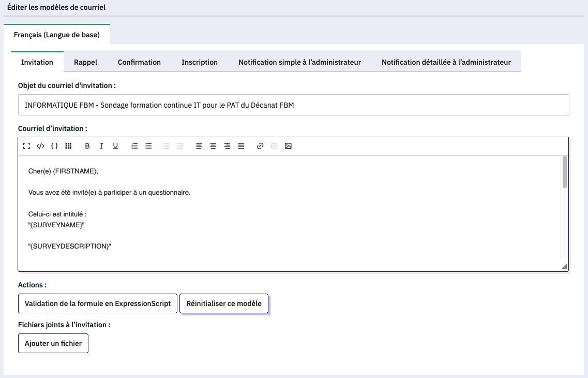Open Notification détaillée à l'administrateur tab
The width and height of the screenshot is (588, 378).
446,62
